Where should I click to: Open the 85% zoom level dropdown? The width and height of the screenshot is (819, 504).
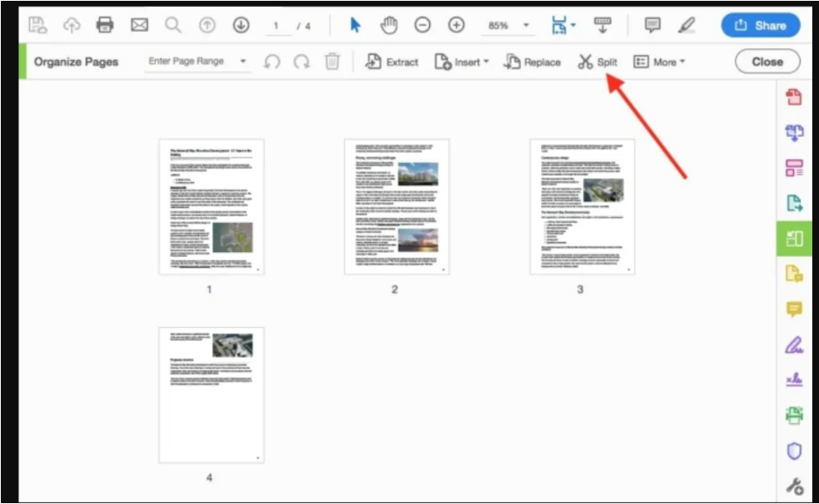(x=506, y=25)
